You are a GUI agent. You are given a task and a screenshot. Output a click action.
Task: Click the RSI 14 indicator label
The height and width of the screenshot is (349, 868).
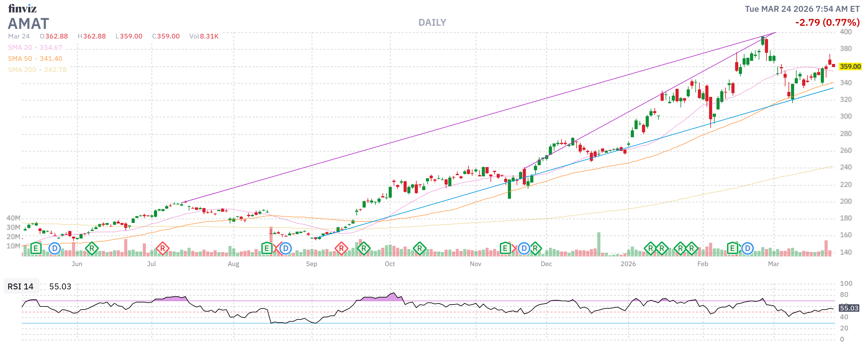(20, 286)
